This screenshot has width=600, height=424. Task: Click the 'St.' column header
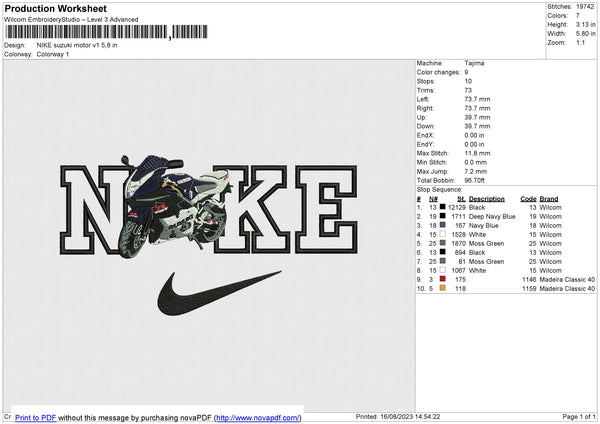tap(461, 199)
